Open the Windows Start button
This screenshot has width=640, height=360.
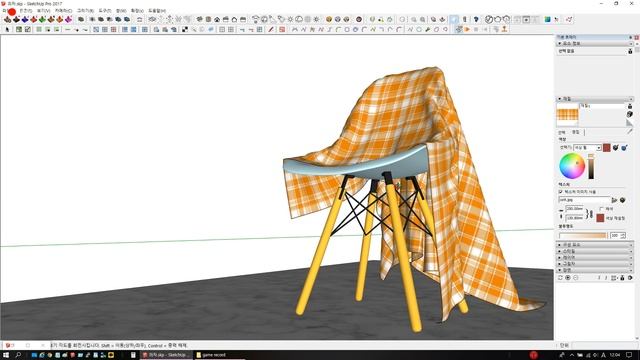(6, 355)
